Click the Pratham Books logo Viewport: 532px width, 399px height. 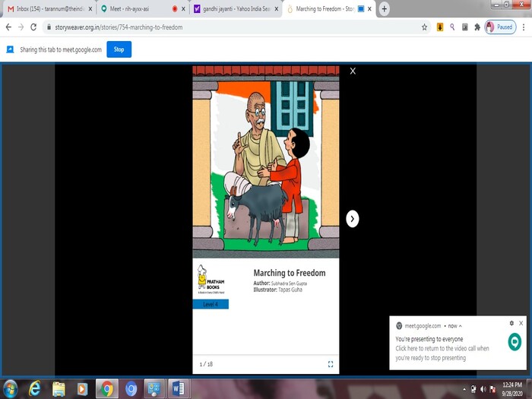(x=211, y=279)
